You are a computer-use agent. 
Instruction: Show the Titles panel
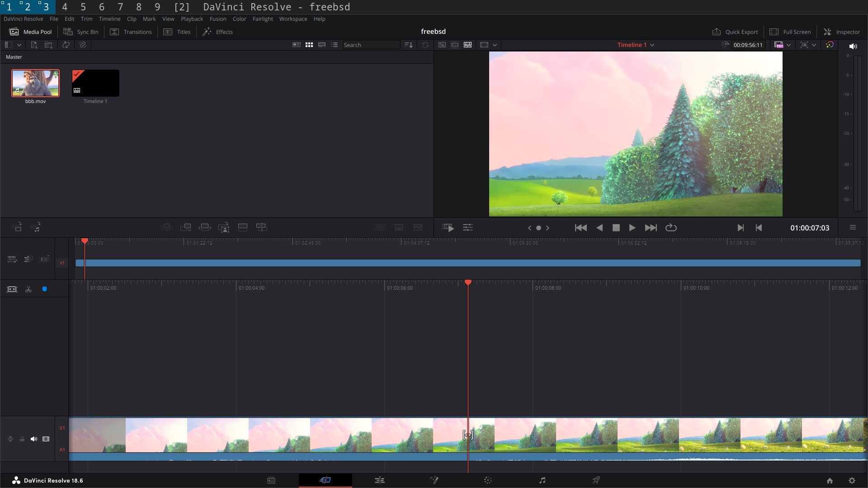click(177, 32)
